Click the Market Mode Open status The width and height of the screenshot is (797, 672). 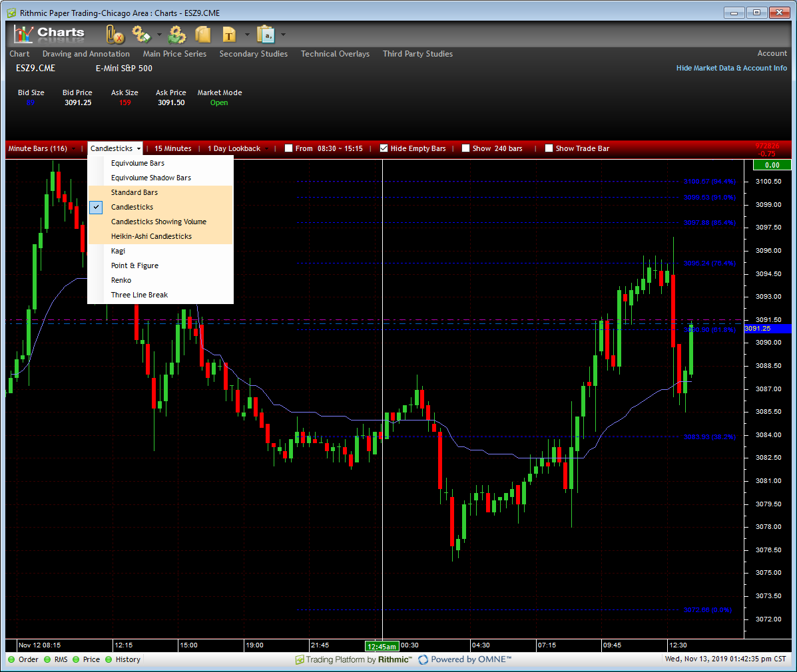click(219, 102)
